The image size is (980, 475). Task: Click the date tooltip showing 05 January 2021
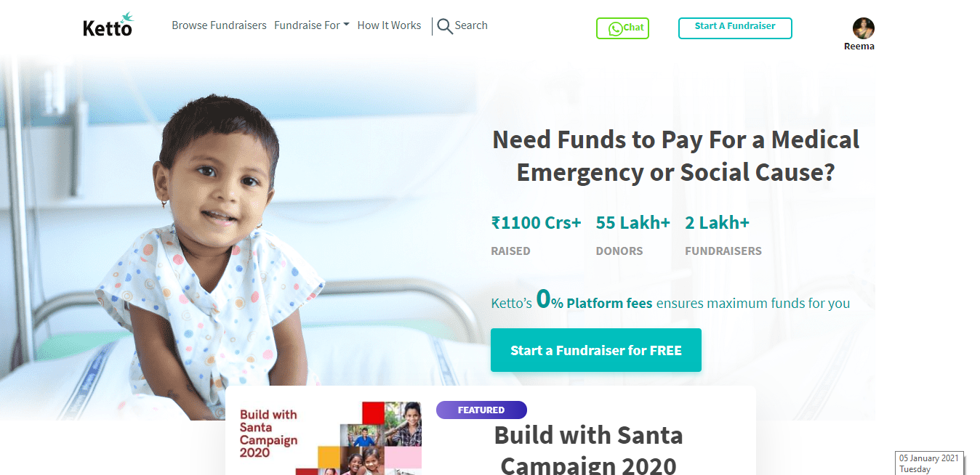[x=929, y=463]
